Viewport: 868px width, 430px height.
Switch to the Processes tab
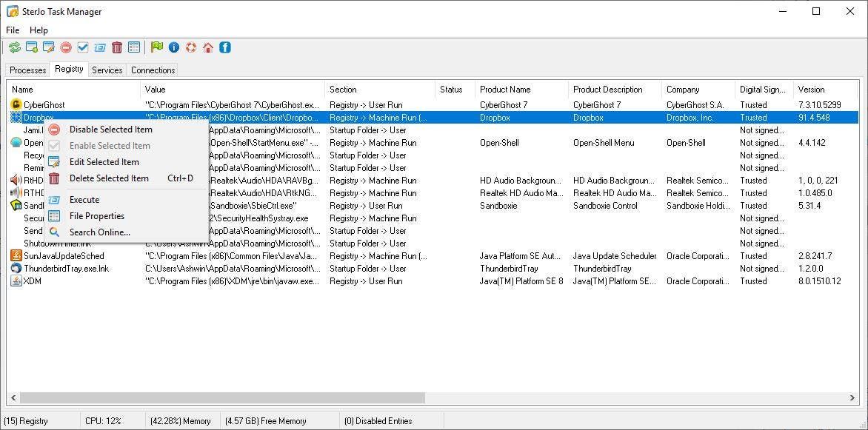point(27,70)
